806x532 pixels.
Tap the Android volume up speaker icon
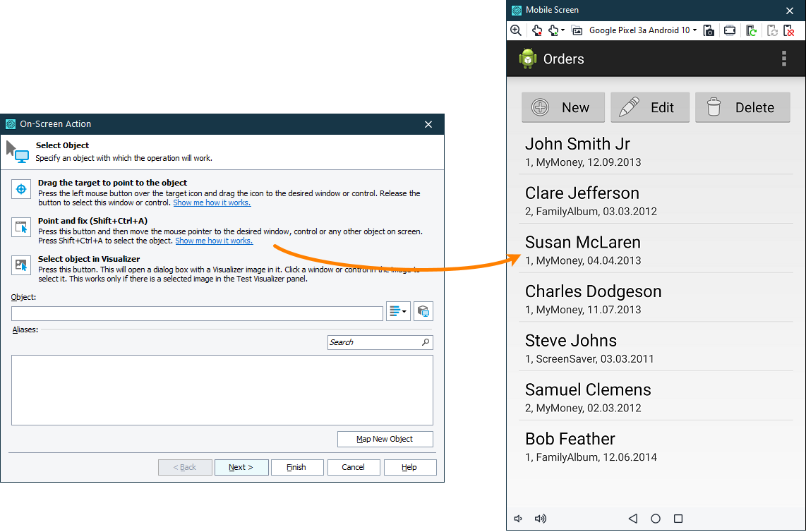coord(540,519)
